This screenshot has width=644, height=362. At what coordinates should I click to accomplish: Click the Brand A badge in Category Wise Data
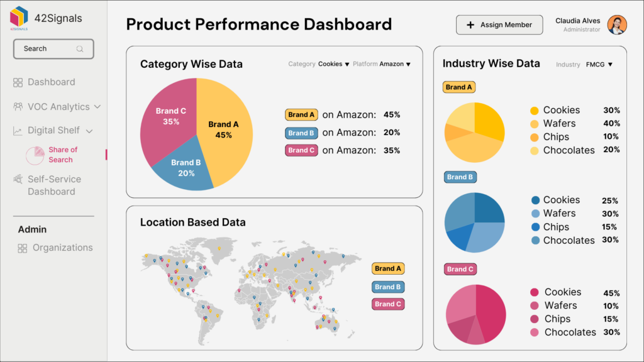tap(301, 114)
